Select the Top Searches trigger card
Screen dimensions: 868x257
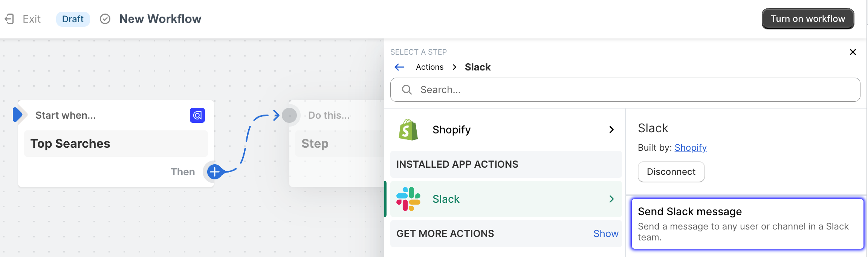pyautogui.click(x=115, y=143)
